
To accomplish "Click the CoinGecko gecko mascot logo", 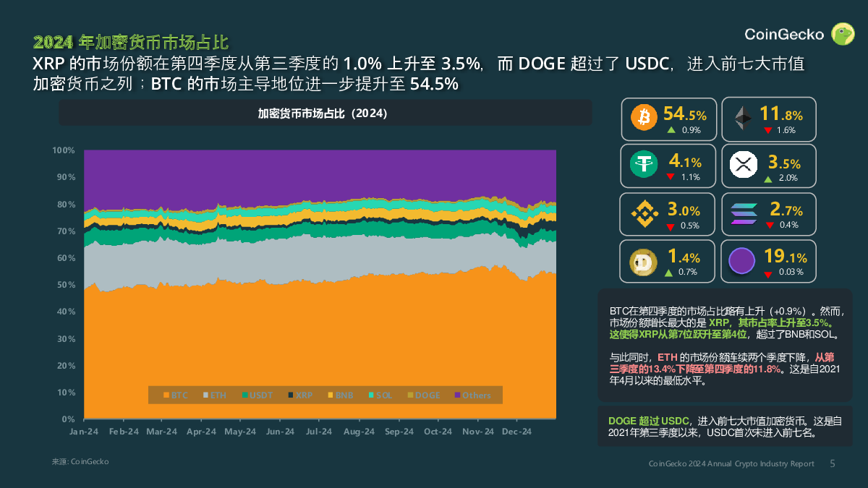I will pyautogui.click(x=843, y=34).
